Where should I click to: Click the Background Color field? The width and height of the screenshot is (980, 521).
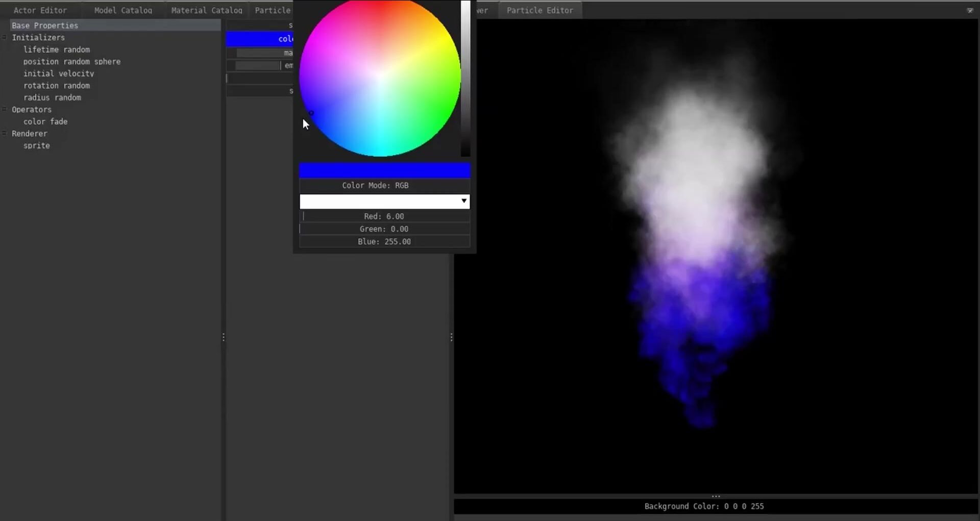tap(704, 506)
